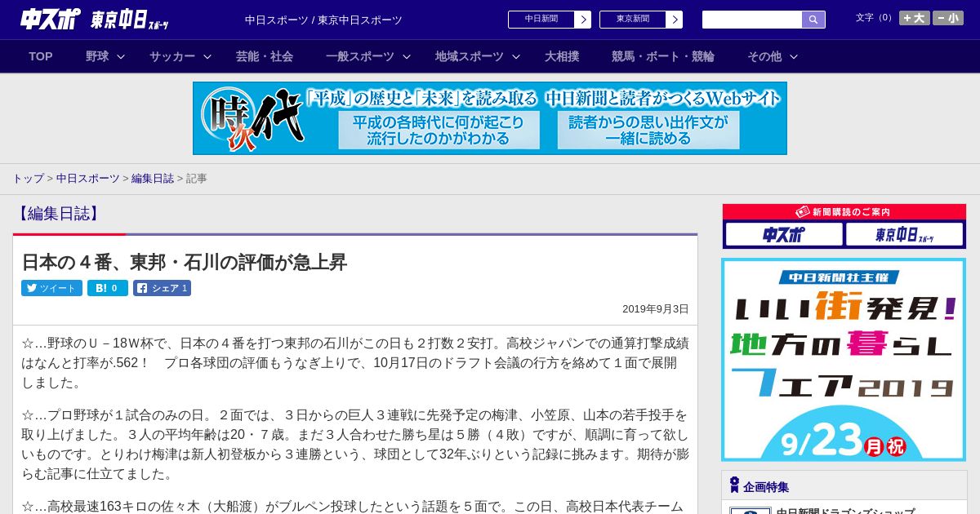Viewport: 980px width, 514px height.
Task: Decrease text size with －小 button
Action: pos(948,18)
